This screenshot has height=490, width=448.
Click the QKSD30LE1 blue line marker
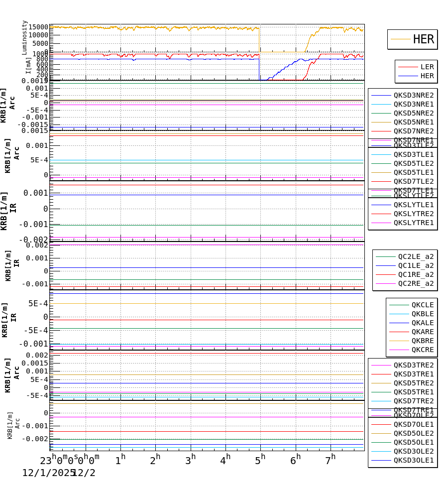coord(380,460)
